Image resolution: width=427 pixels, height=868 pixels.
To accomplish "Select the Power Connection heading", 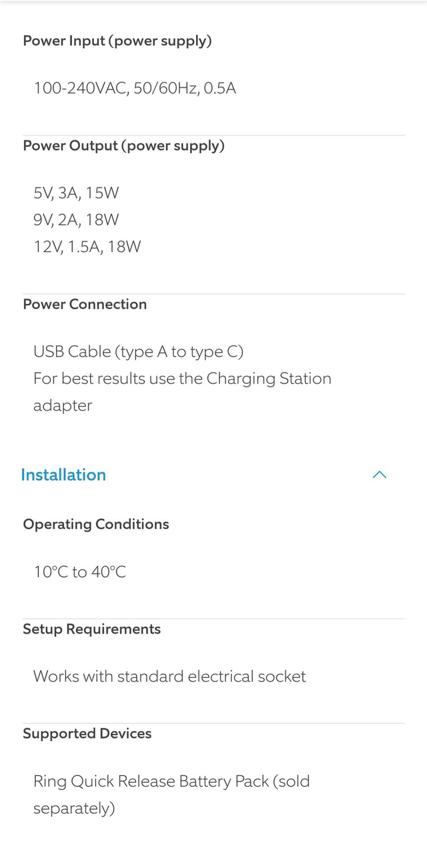I will [x=85, y=304].
